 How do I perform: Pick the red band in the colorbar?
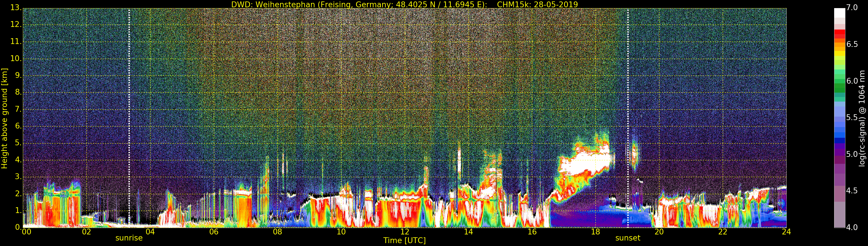(x=839, y=34)
